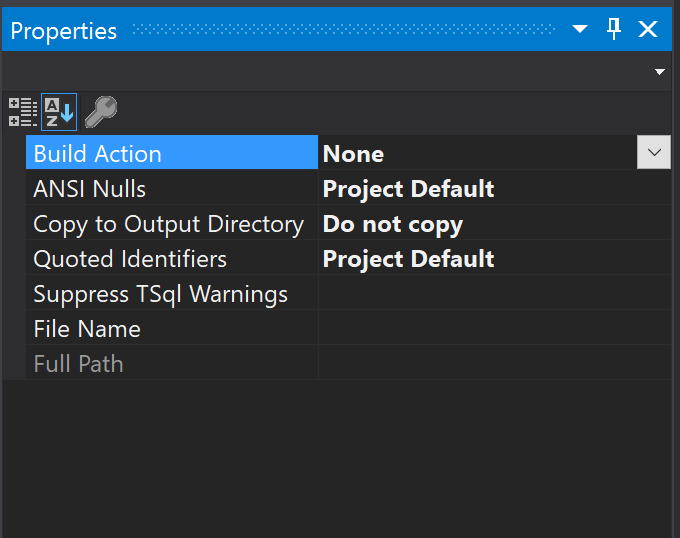Click the ANSI Nulls 'Project Default' value

point(408,189)
